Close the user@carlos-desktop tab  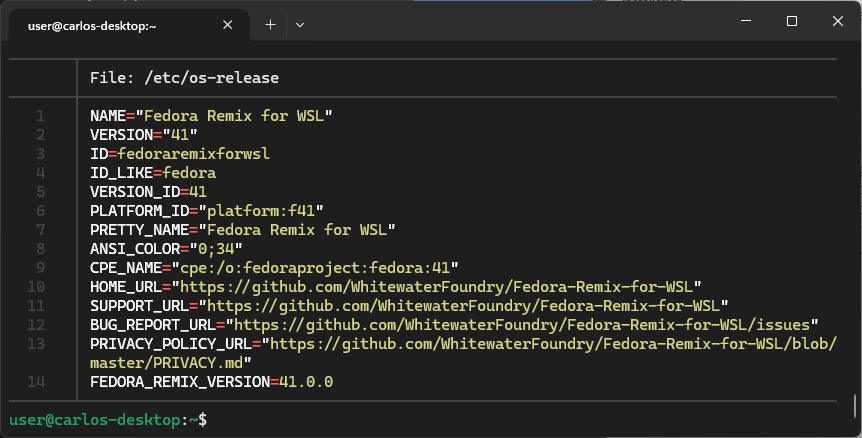228,25
